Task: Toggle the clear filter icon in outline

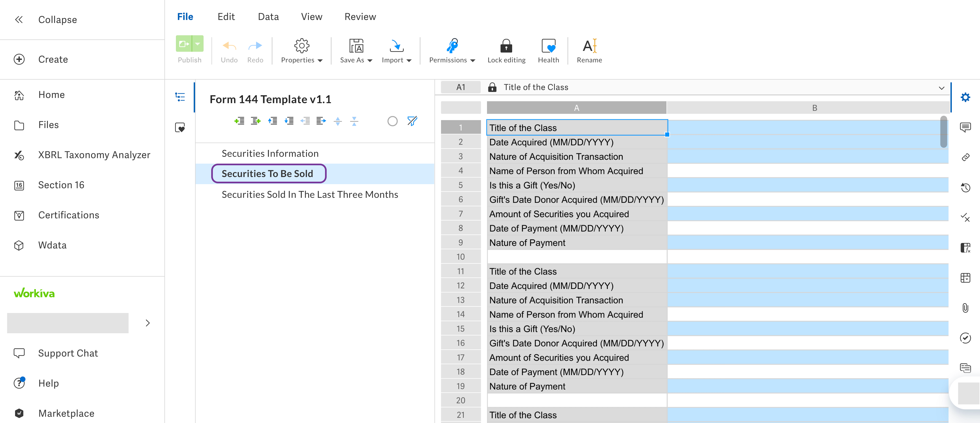Action: pyautogui.click(x=412, y=121)
